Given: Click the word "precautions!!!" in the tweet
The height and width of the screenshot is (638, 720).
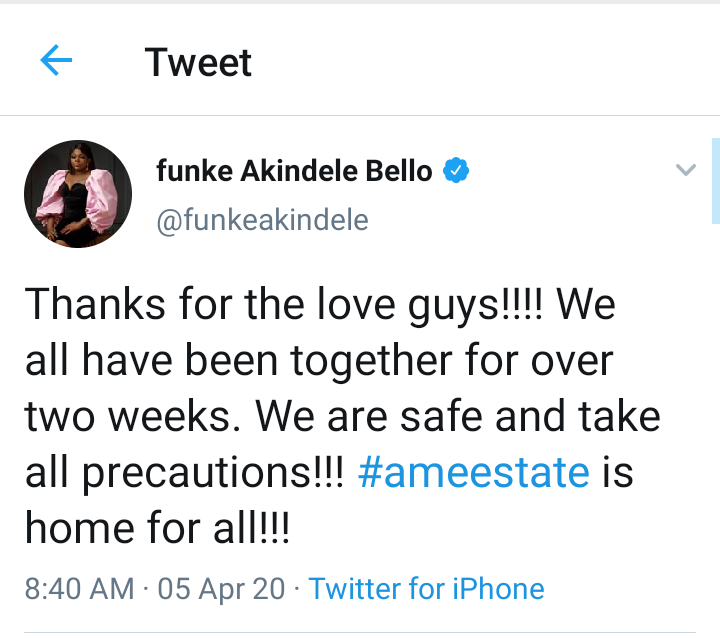Looking at the screenshot, I should 213,473.
